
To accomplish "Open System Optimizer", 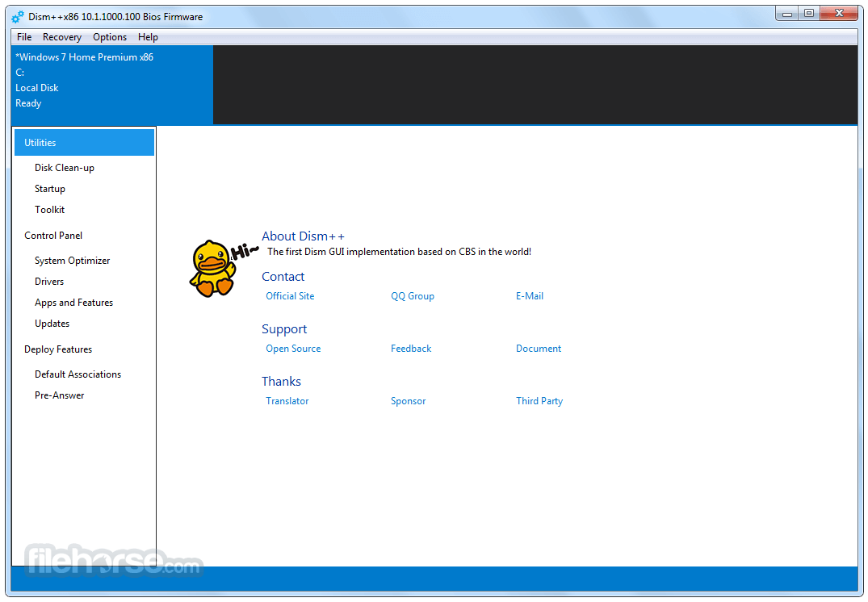I will click(72, 261).
